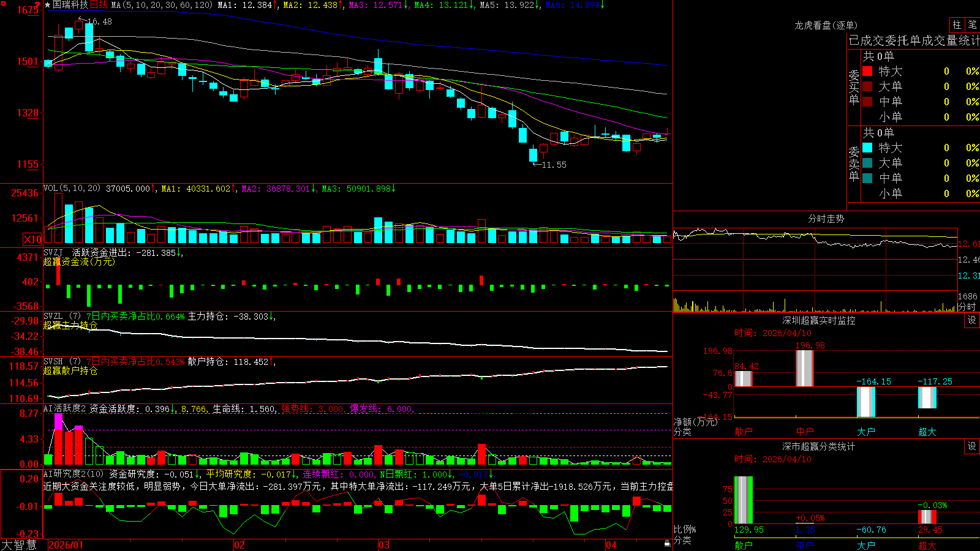Click the 中户 label in 深市超赢分类统计
Image resolution: width=980 pixels, height=551 pixels.
point(805,545)
